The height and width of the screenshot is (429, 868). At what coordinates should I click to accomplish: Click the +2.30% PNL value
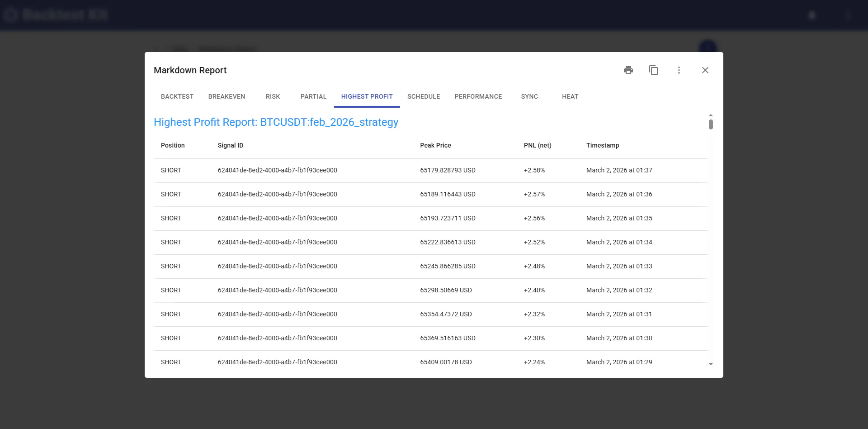534,338
